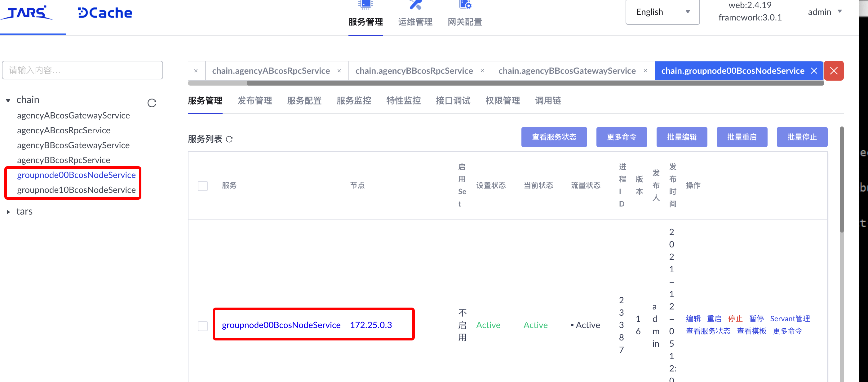Refresh the 服务列表 table
The image size is (868, 382).
tap(229, 139)
